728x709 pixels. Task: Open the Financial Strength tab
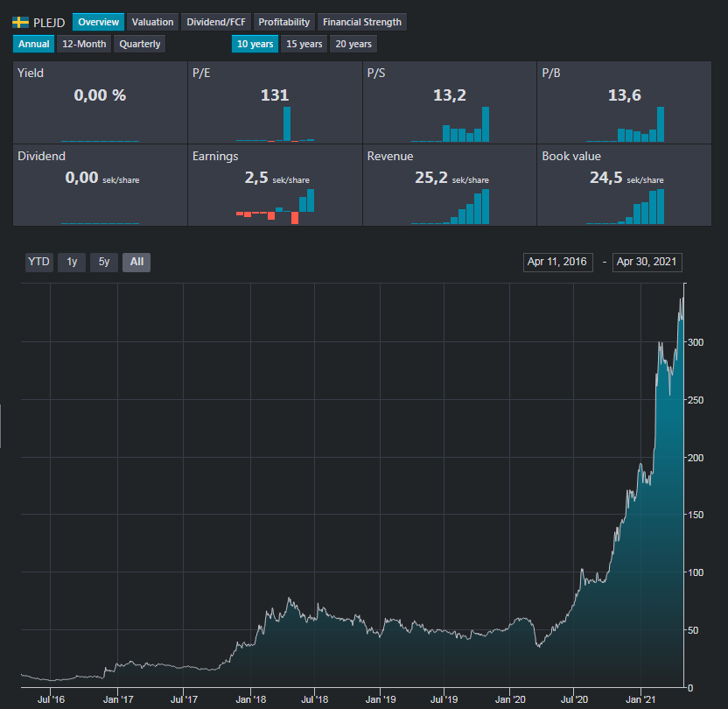click(361, 22)
